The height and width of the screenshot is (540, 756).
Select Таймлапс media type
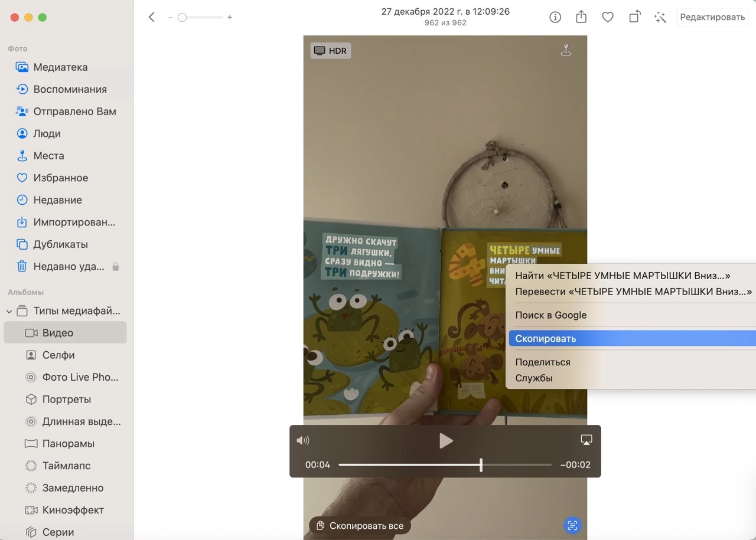coord(66,466)
